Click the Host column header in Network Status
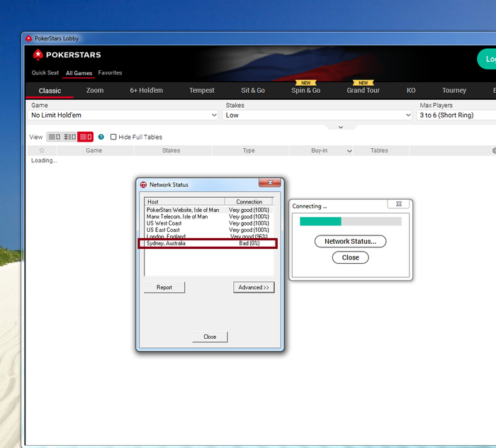 point(184,201)
